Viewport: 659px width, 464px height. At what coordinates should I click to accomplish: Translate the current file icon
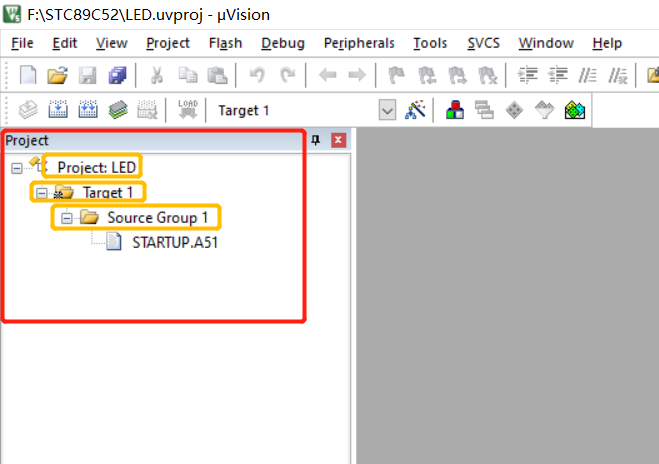coord(28,110)
